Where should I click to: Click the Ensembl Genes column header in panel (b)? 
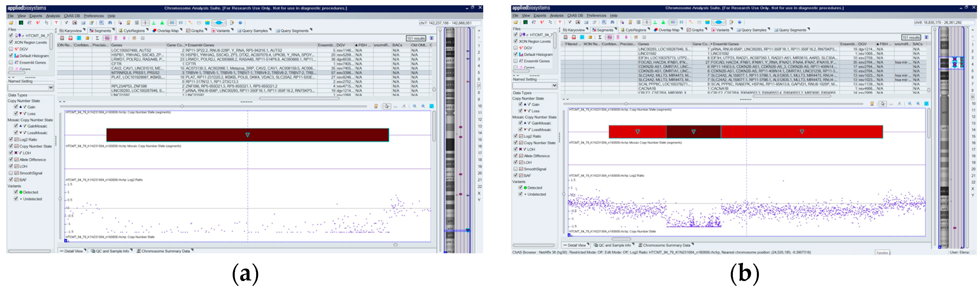pos(726,44)
